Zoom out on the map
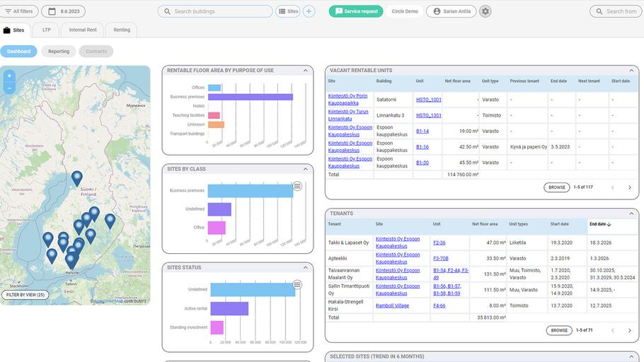The height and width of the screenshot is (362, 644). (x=9, y=88)
